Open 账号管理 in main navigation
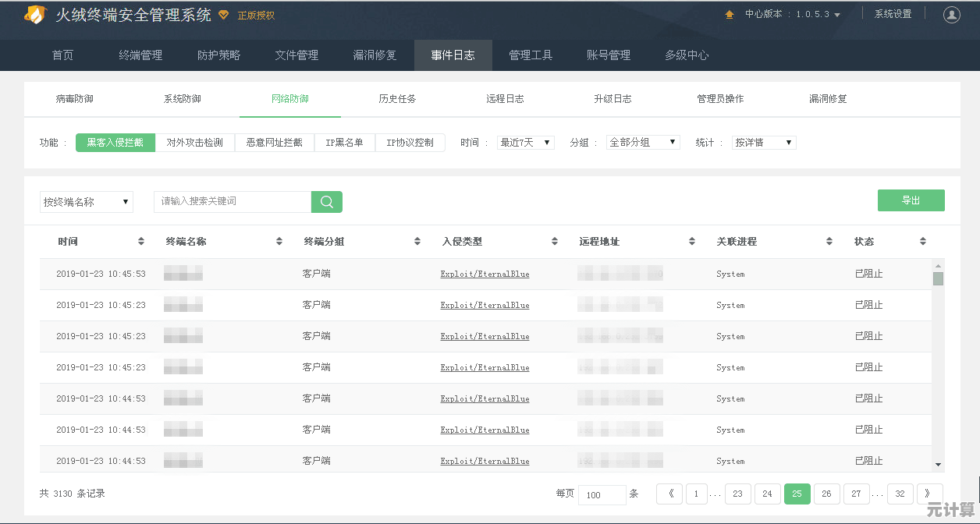The width and height of the screenshot is (980, 524). (x=609, y=55)
